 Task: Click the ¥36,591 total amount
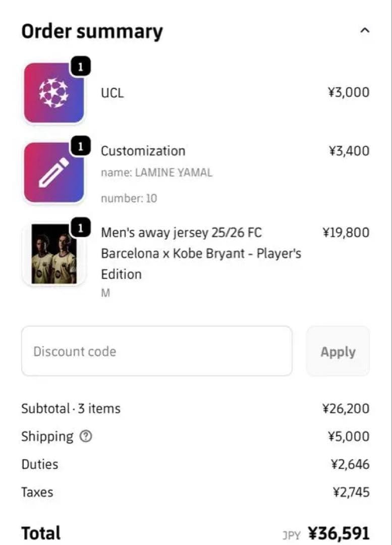click(x=339, y=533)
